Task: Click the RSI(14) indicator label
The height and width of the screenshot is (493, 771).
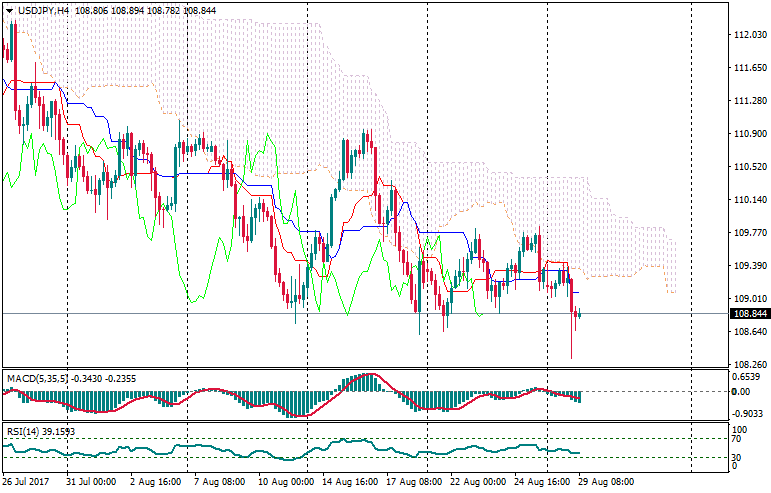Action: click(x=25, y=431)
